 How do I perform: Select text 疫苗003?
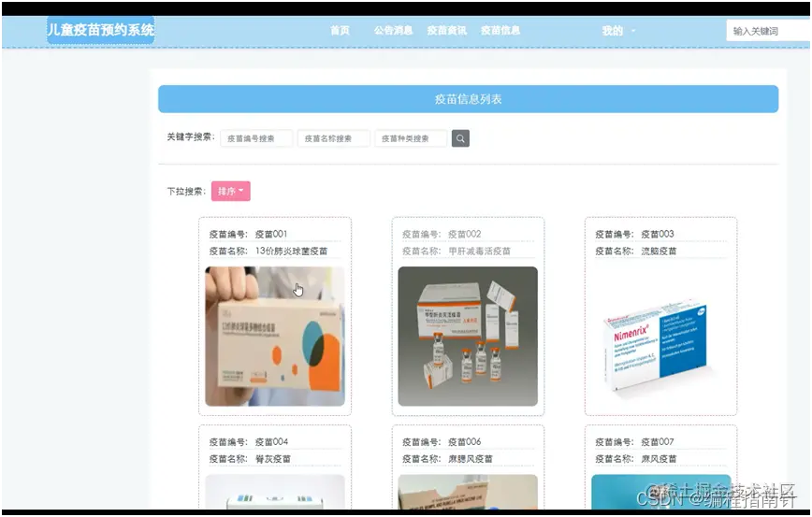pyautogui.click(x=658, y=234)
